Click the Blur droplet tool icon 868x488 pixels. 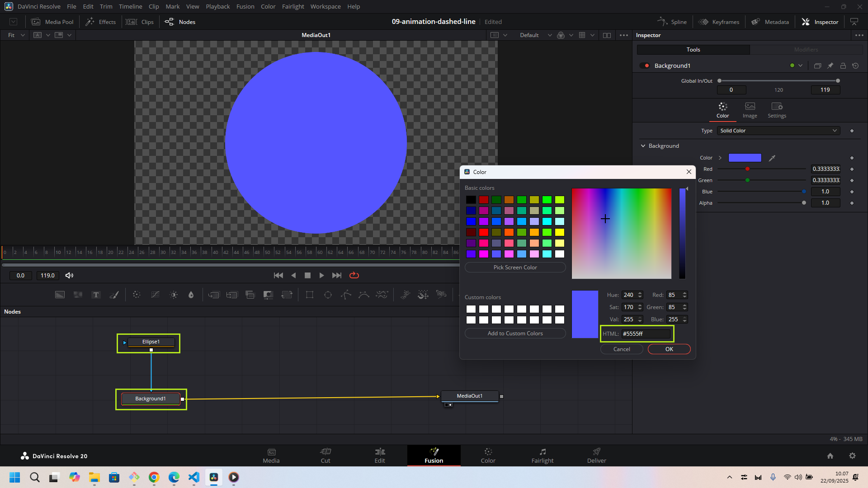point(191,295)
